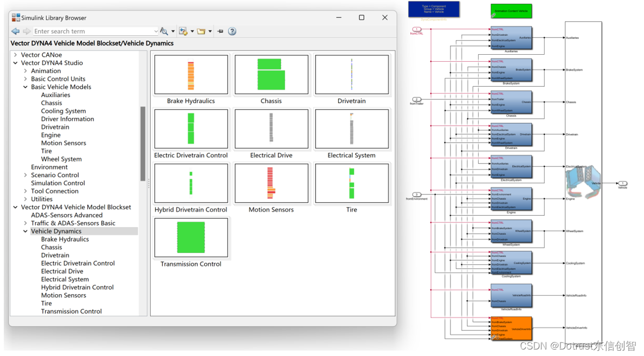Select Cooling System in the tree

pos(63,111)
